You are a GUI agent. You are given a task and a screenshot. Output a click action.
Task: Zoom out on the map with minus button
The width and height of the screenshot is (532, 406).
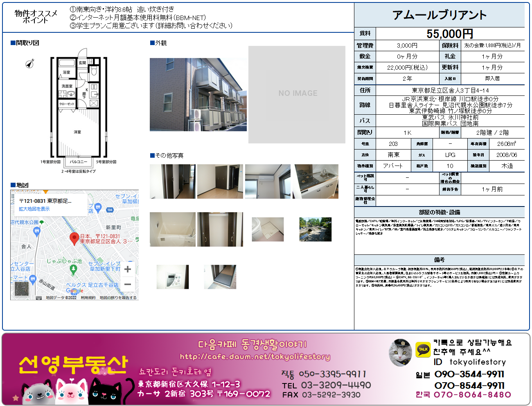click(x=128, y=284)
